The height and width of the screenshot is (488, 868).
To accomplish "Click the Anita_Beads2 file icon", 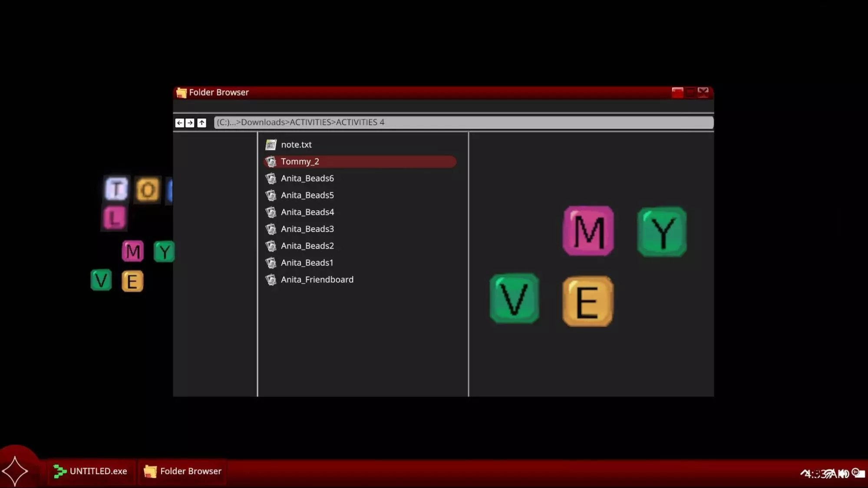I will point(271,246).
